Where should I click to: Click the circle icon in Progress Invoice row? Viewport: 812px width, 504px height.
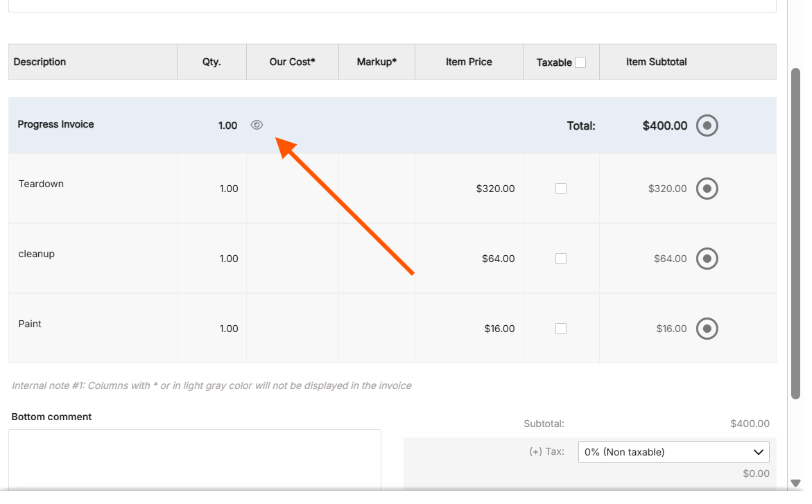point(707,125)
